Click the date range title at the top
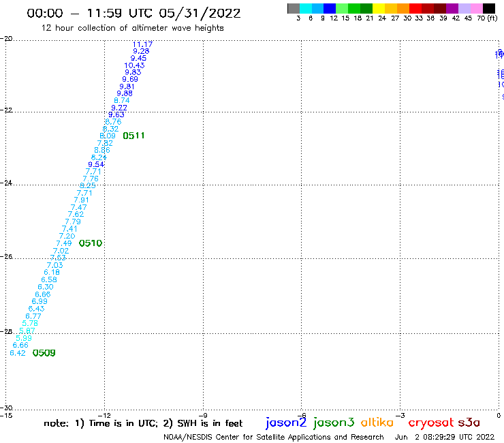Image resolution: width=504 pixels, height=443 pixels. point(133,13)
